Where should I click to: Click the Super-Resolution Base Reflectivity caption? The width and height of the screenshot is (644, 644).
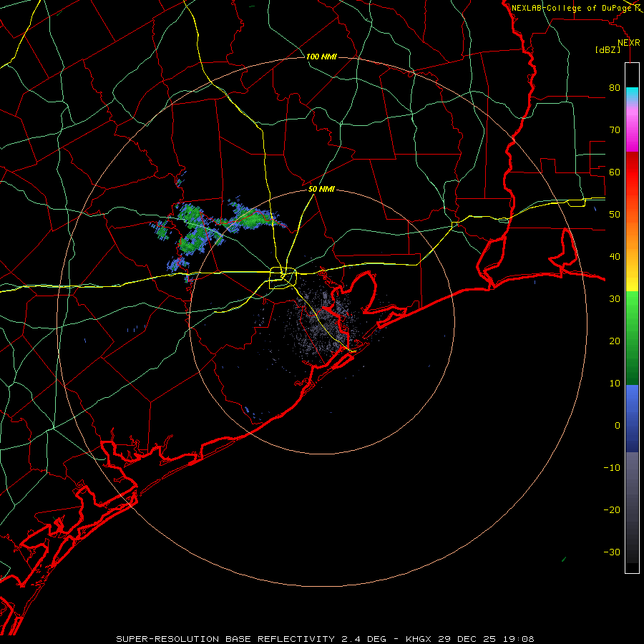(x=325, y=639)
